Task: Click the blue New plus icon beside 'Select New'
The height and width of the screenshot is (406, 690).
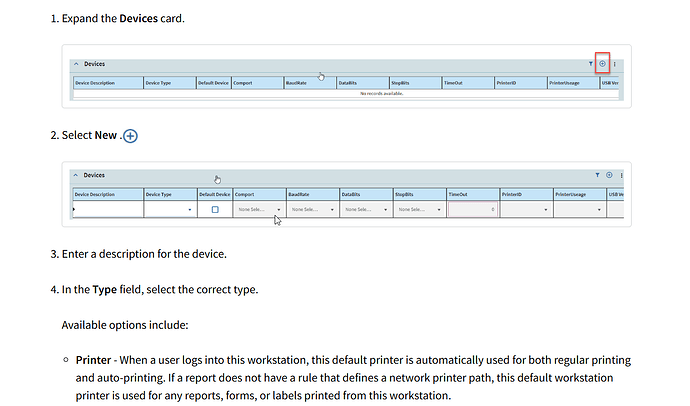Action: (130, 136)
